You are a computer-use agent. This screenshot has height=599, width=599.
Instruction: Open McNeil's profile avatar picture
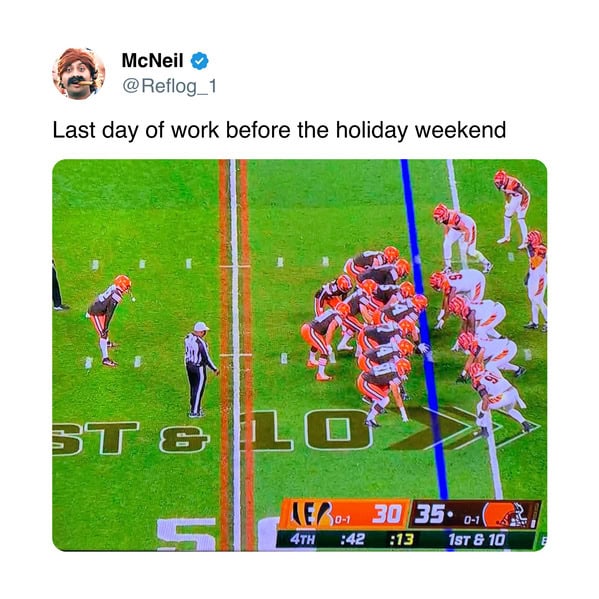coord(79,74)
